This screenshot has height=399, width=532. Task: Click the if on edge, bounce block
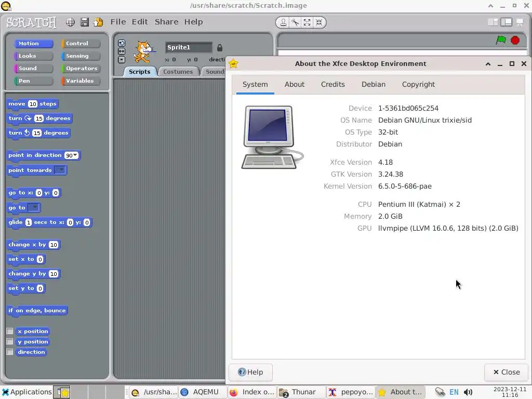[x=37, y=311]
